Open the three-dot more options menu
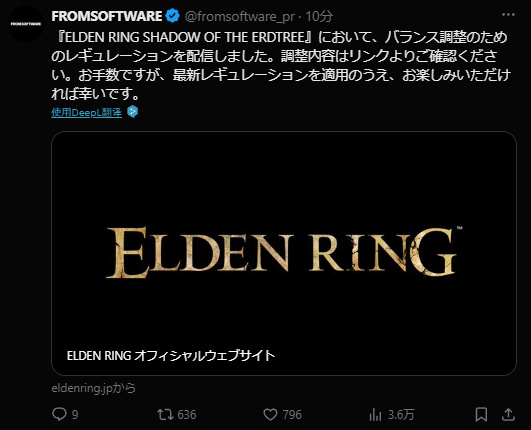The width and height of the screenshot is (531, 430). (x=508, y=15)
